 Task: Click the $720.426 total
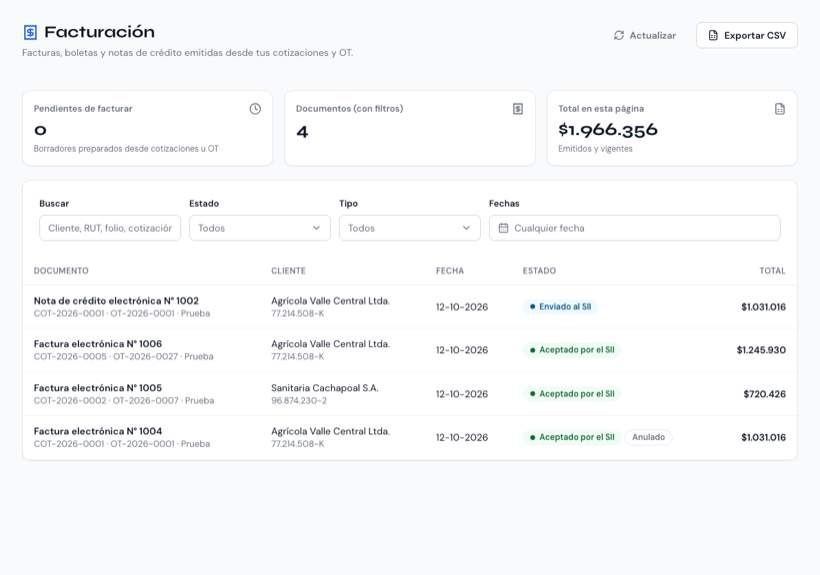pyautogui.click(x=765, y=394)
